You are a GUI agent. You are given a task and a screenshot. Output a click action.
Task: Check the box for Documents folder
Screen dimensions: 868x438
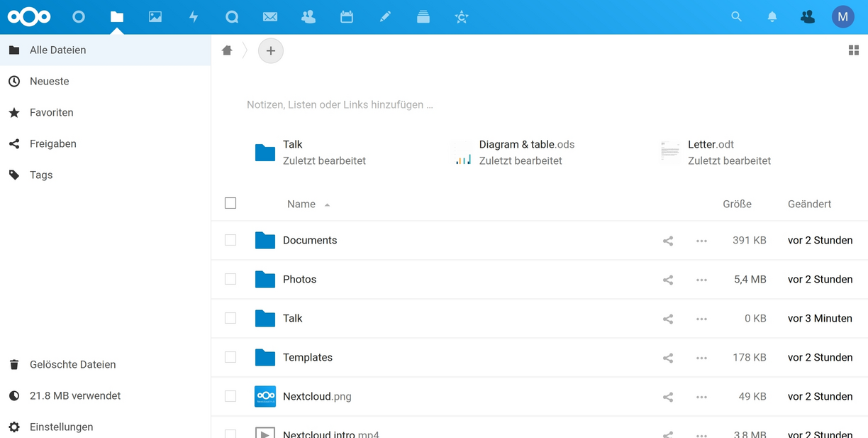230,241
